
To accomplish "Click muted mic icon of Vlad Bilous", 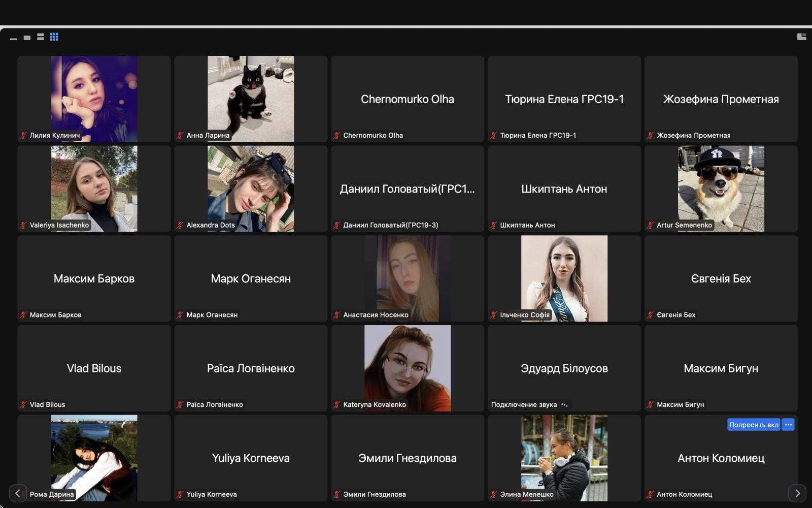I will (x=23, y=405).
